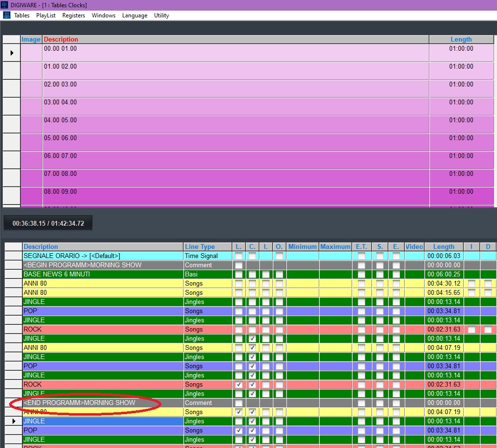Check L. box for BEGIN PROGRAMM comment row
Viewport: 497px width, 448px height.
239,265
